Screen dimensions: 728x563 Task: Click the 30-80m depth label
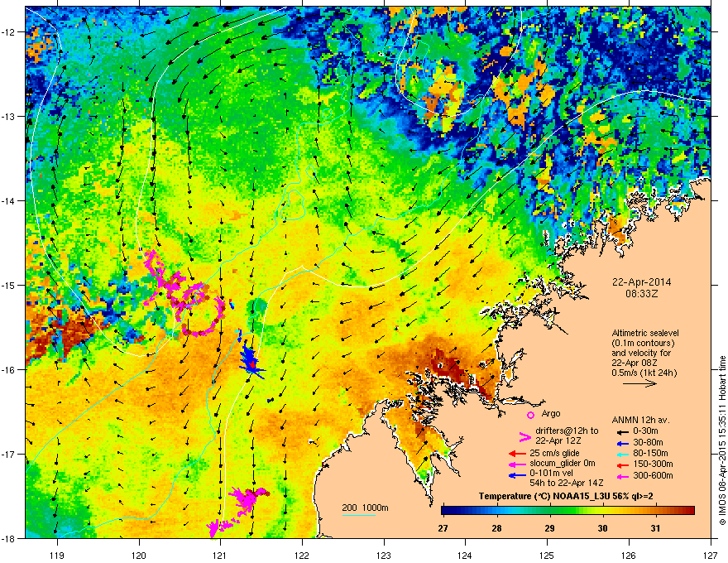pyautogui.click(x=648, y=443)
